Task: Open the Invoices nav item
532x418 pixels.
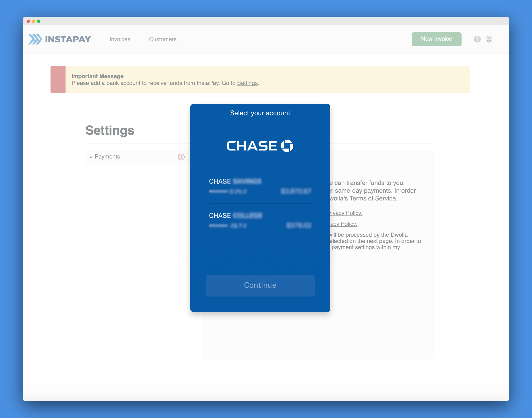Action: pyautogui.click(x=120, y=39)
